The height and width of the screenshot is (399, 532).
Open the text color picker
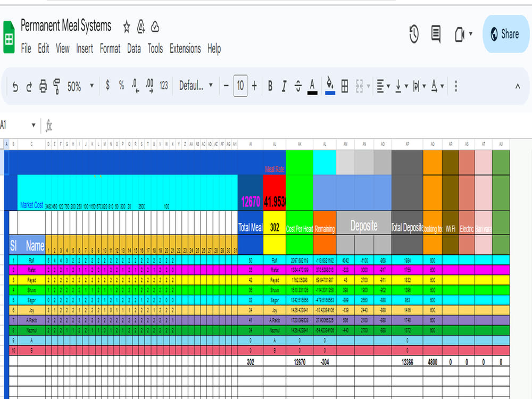pos(312,87)
